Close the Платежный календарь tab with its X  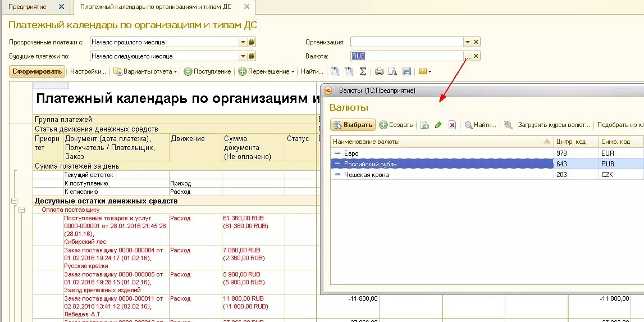coord(246,7)
